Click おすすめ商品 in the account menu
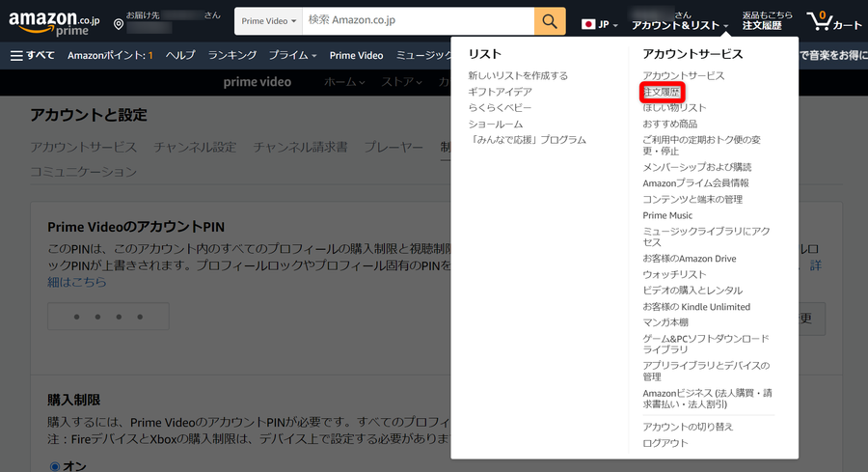The width and height of the screenshot is (868, 472). (670, 124)
